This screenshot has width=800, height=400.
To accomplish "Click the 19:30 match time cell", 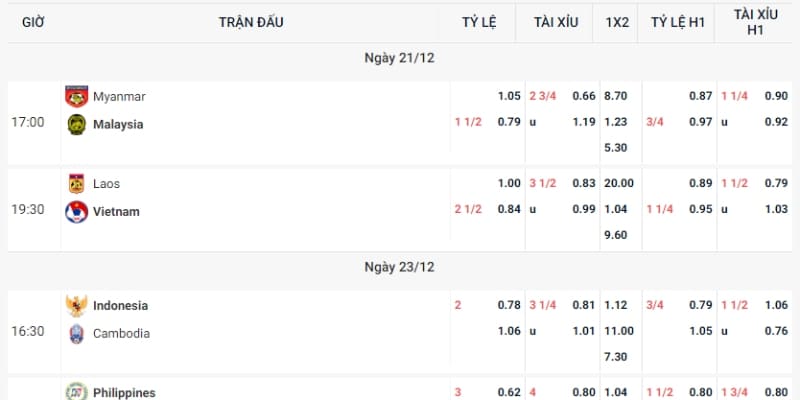I will [28, 210].
